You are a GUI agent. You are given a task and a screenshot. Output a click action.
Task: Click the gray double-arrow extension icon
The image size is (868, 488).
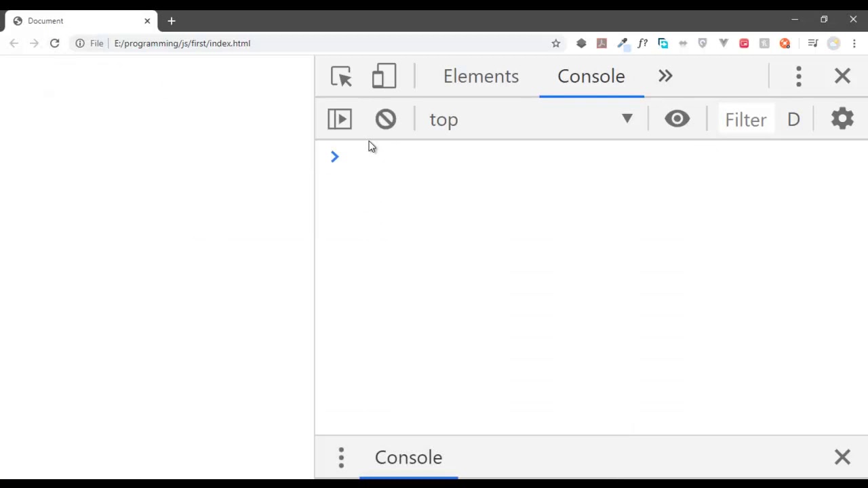pos(683,43)
